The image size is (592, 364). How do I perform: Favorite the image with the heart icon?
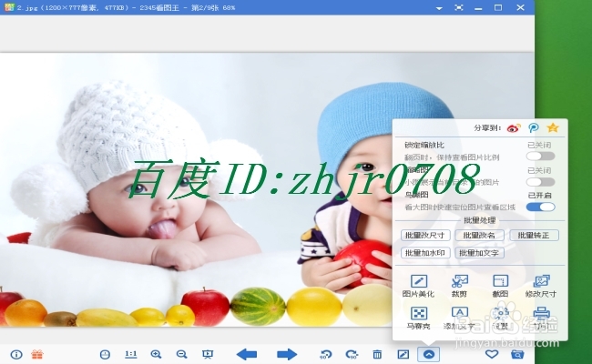492,354
